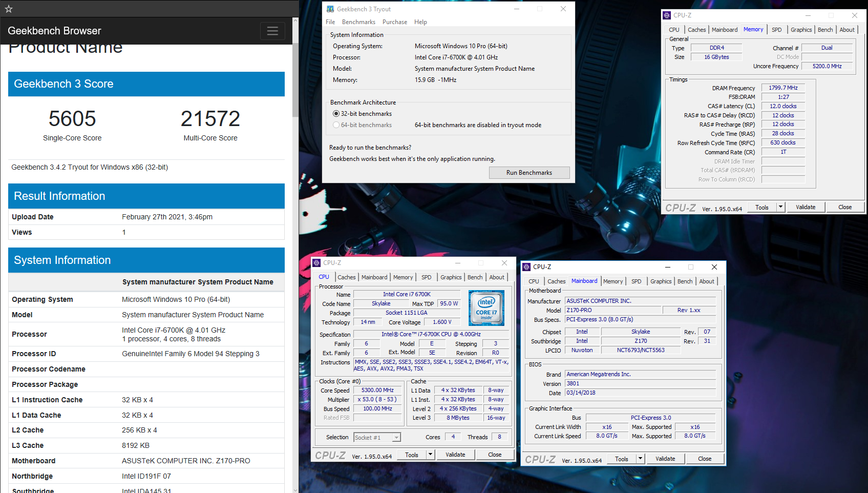Expand Tools dropdown arrow in CPU-Z Memory window

point(780,207)
